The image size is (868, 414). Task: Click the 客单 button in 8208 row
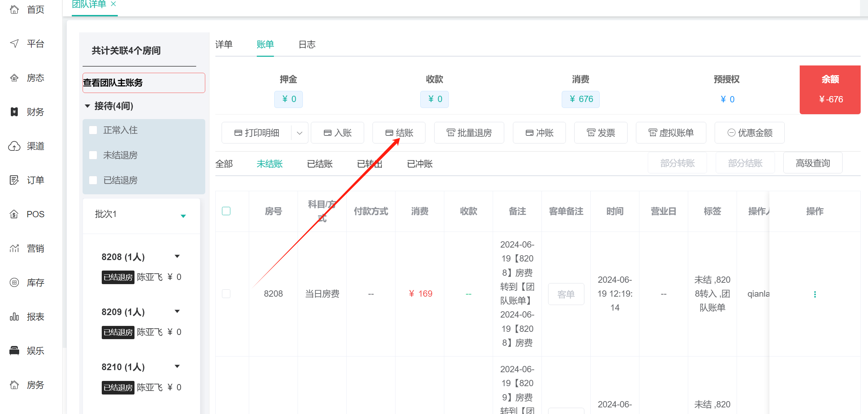[566, 294]
